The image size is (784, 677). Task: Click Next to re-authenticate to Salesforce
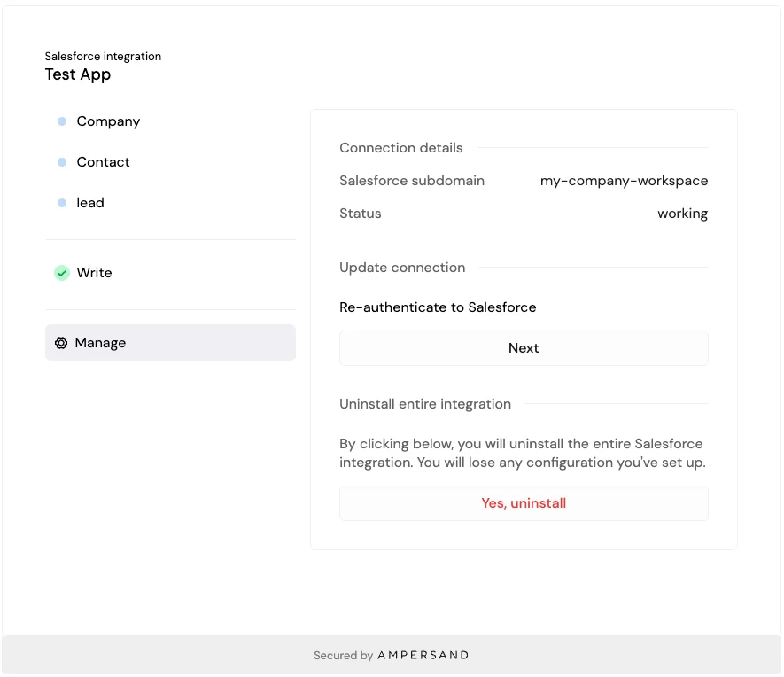click(524, 348)
